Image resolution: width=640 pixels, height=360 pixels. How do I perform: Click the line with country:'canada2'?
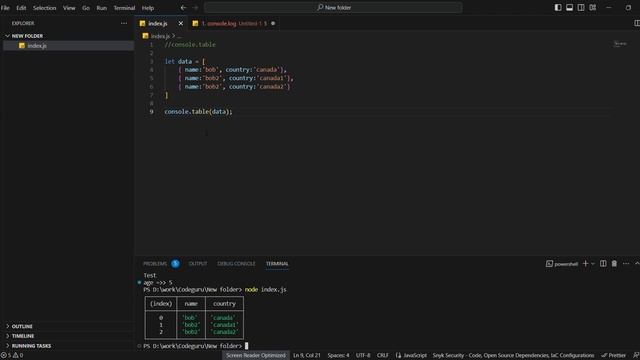(234, 87)
